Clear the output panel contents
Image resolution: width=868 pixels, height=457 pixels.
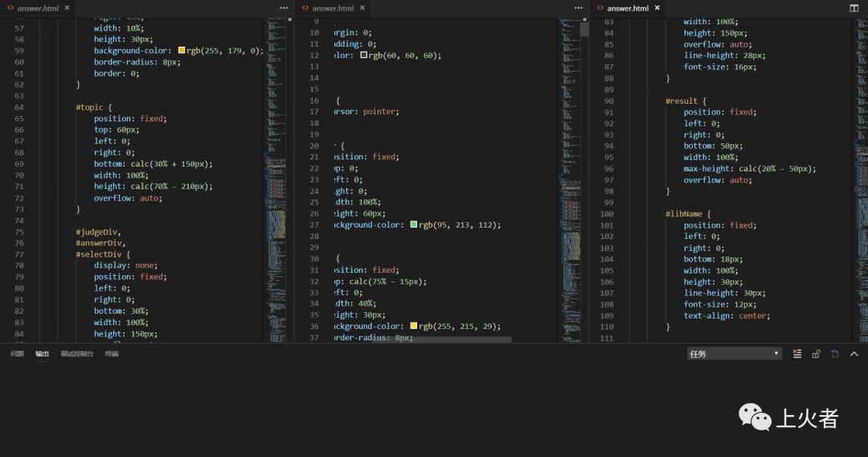coord(797,354)
